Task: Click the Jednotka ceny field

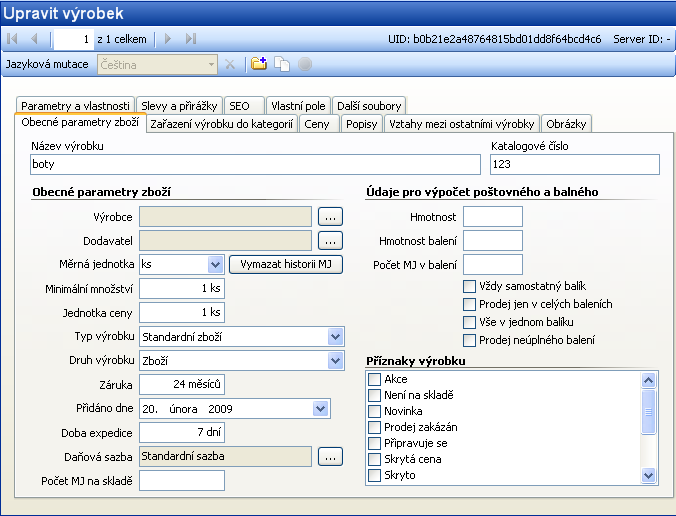Action: pyautogui.click(x=182, y=313)
